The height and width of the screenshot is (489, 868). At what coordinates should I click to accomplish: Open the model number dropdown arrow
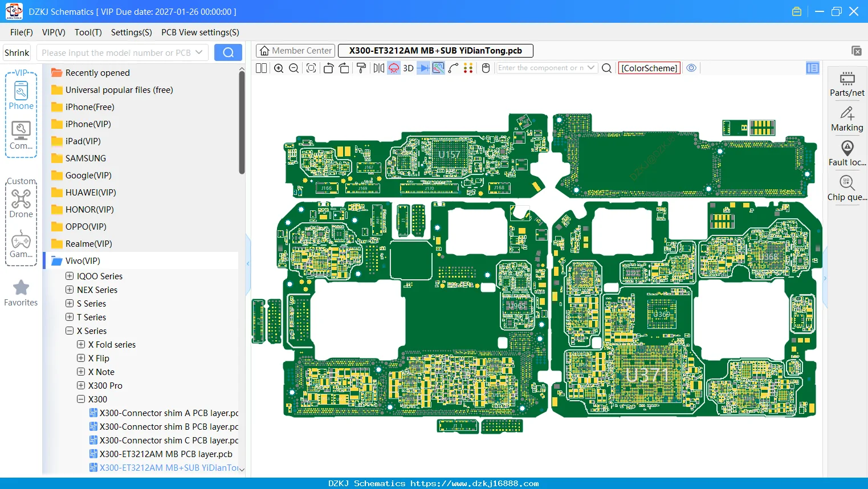point(199,52)
